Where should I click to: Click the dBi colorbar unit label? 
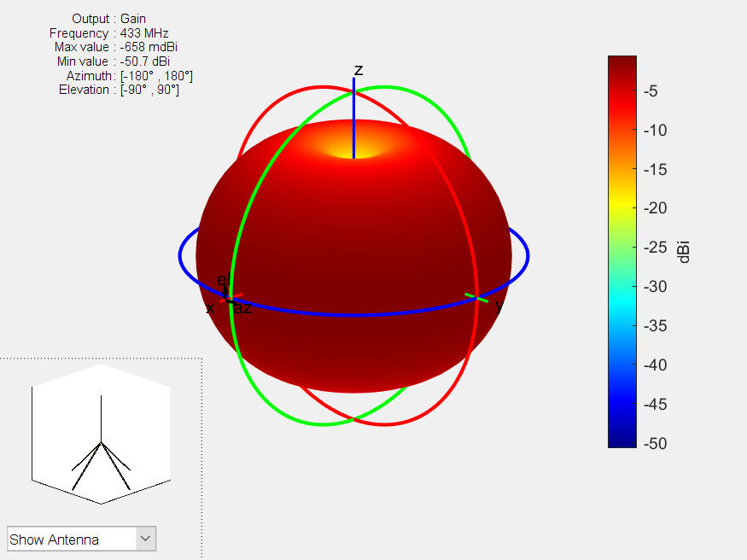(683, 252)
